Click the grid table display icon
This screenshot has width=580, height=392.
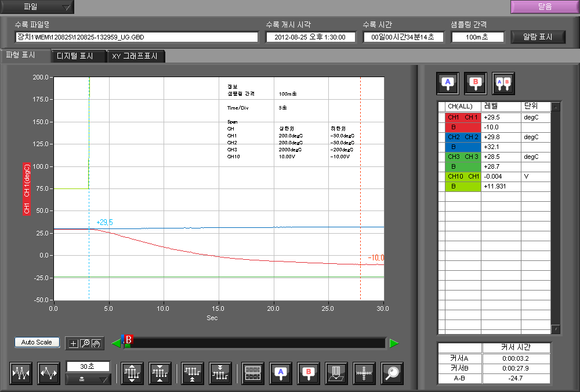point(252,373)
